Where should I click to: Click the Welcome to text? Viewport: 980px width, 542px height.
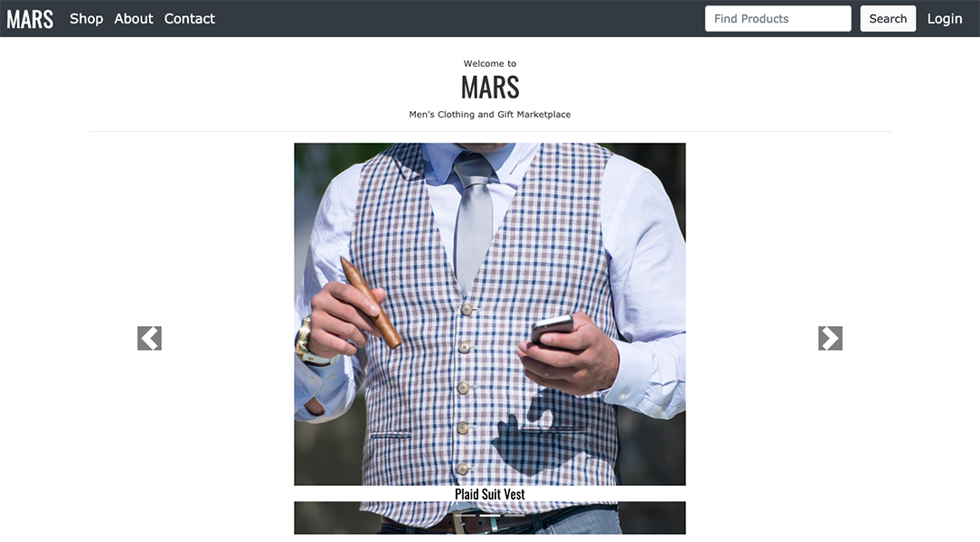[x=490, y=64]
